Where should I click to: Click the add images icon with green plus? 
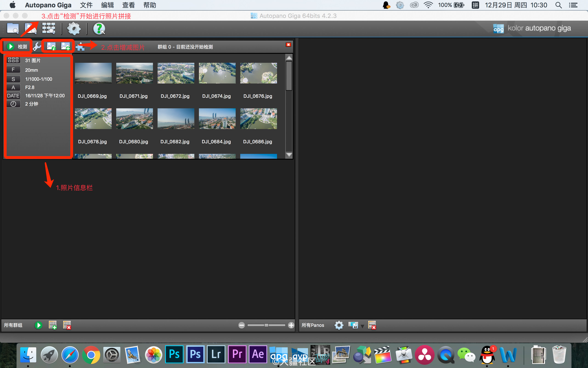pyautogui.click(x=66, y=46)
